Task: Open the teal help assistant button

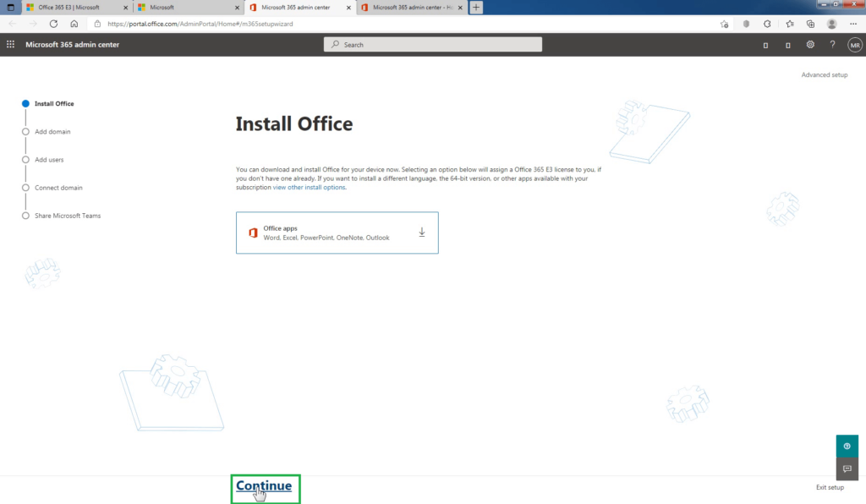Action: tap(847, 446)
